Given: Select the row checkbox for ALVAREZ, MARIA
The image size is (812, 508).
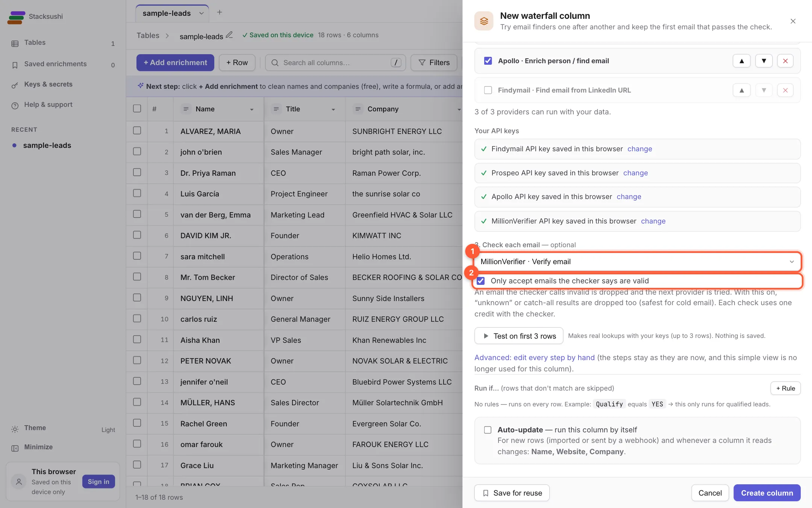Looking at the screenshot, I should click(x=137, y=131).
